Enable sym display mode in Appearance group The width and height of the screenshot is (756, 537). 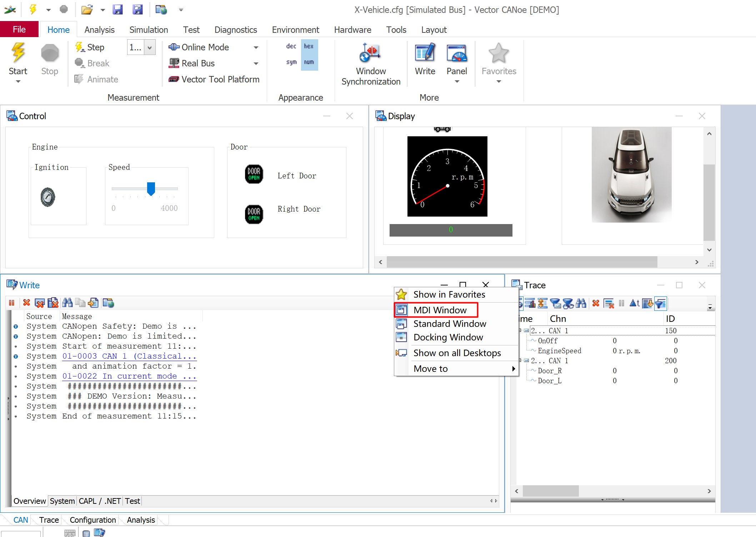(291, 62)
